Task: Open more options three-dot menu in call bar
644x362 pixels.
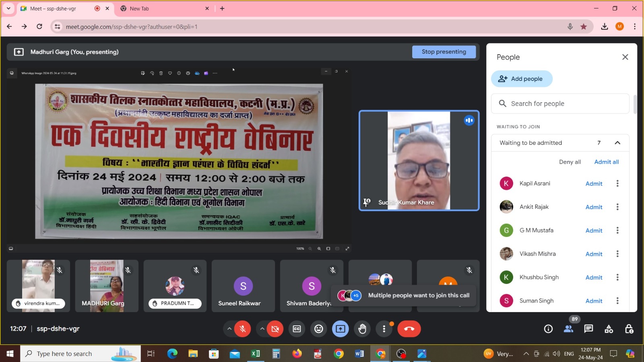Action: 384,329
